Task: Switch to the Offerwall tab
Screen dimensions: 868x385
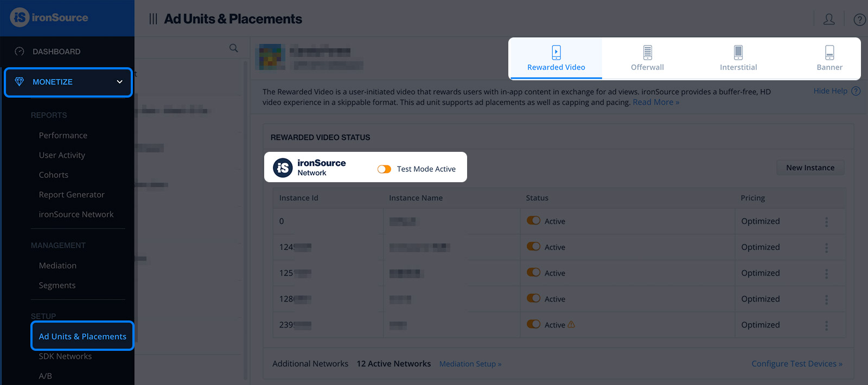Action: 647,58
